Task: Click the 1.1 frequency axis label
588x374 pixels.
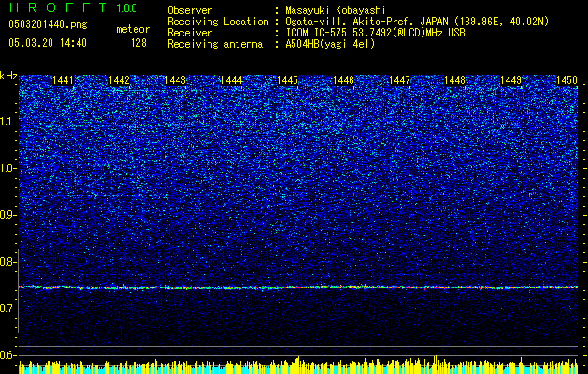Action: tap(8, 122)
